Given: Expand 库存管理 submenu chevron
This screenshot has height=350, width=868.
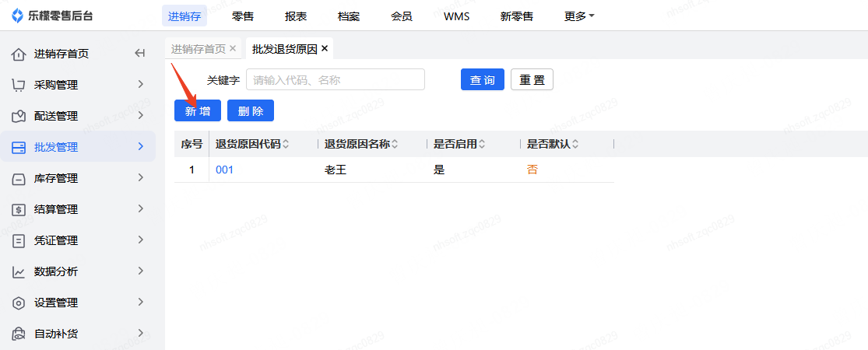Looking at the screenshot, I should coord(141,177).
